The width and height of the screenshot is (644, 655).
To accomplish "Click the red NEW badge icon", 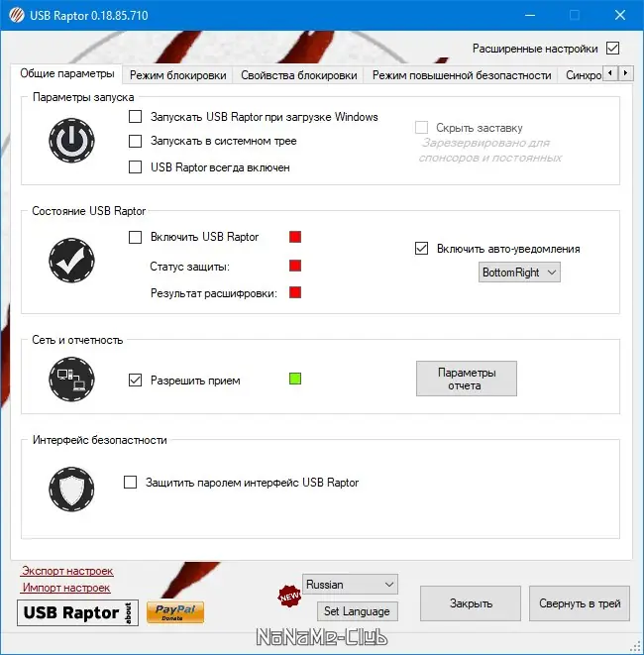I will coord(289,597).
